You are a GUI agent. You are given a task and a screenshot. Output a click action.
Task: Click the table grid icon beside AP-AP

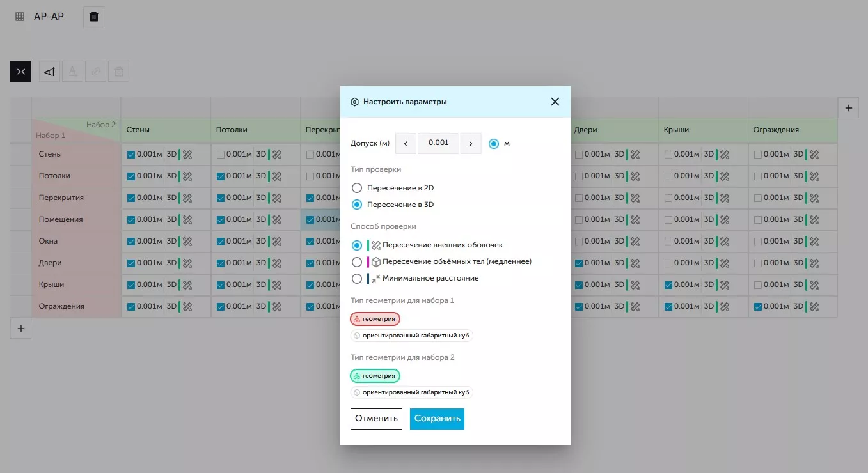[x=20, y=17]
